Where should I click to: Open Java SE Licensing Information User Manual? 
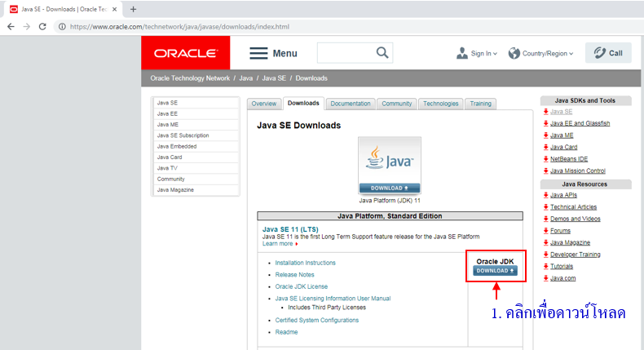click(333, 299)
